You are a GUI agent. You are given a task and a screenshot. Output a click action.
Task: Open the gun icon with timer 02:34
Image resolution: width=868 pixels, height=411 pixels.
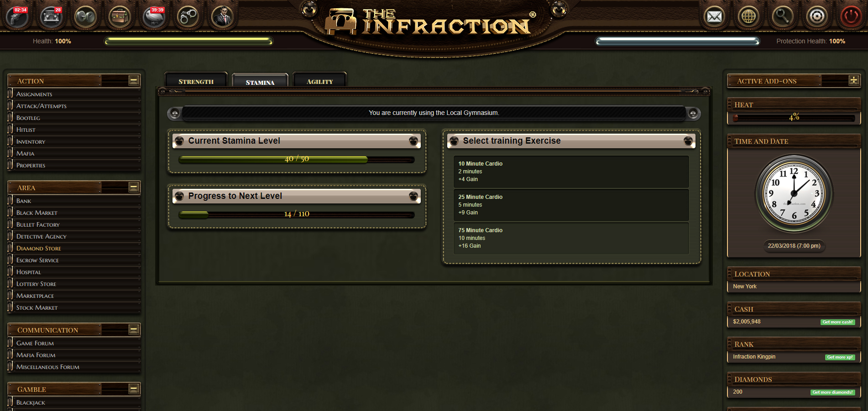pyautogui.click(x=17, y=17)
